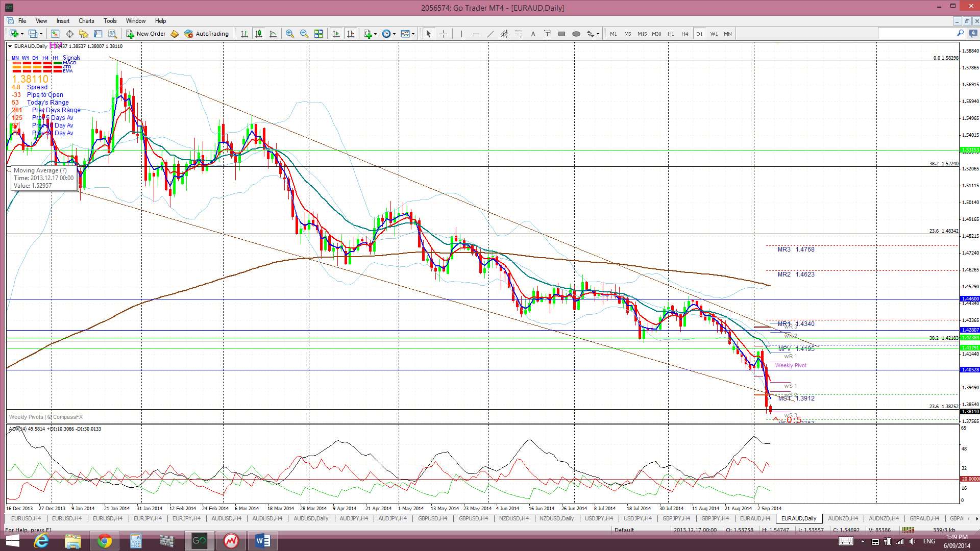Open Google Chrome from the taskbar
The image size is (980, 551).
coord(105,541)
